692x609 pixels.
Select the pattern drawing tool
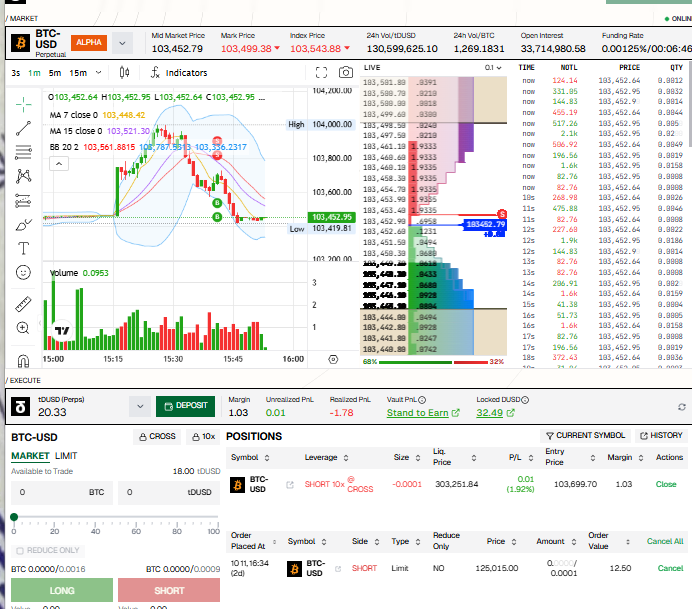23,176
